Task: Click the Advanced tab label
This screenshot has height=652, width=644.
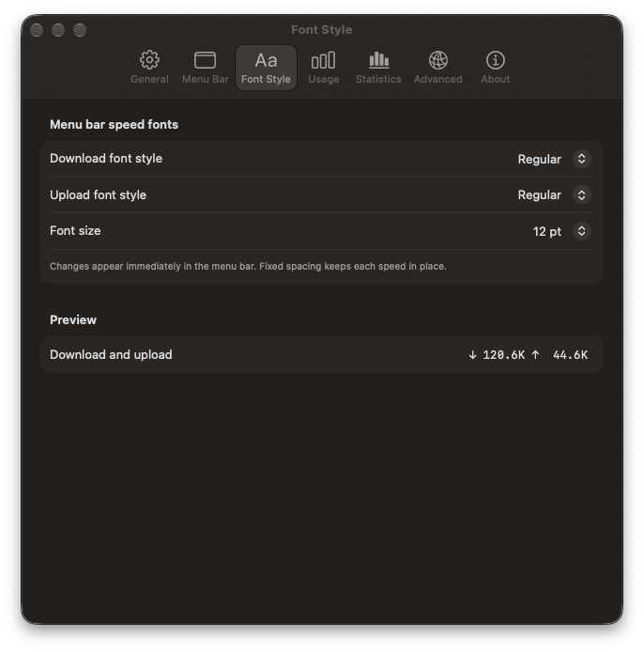Action: [437, 79]
